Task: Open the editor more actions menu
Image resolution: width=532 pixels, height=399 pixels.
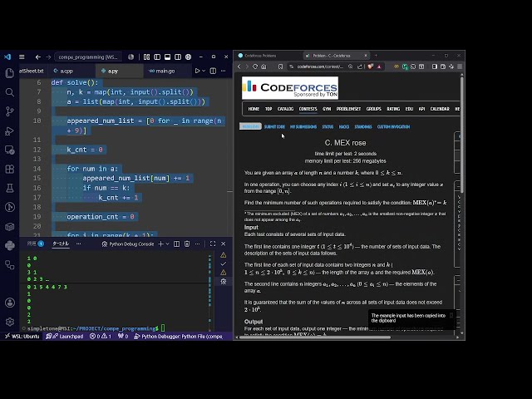Action: pyautogui.click(x=224, y=71)
